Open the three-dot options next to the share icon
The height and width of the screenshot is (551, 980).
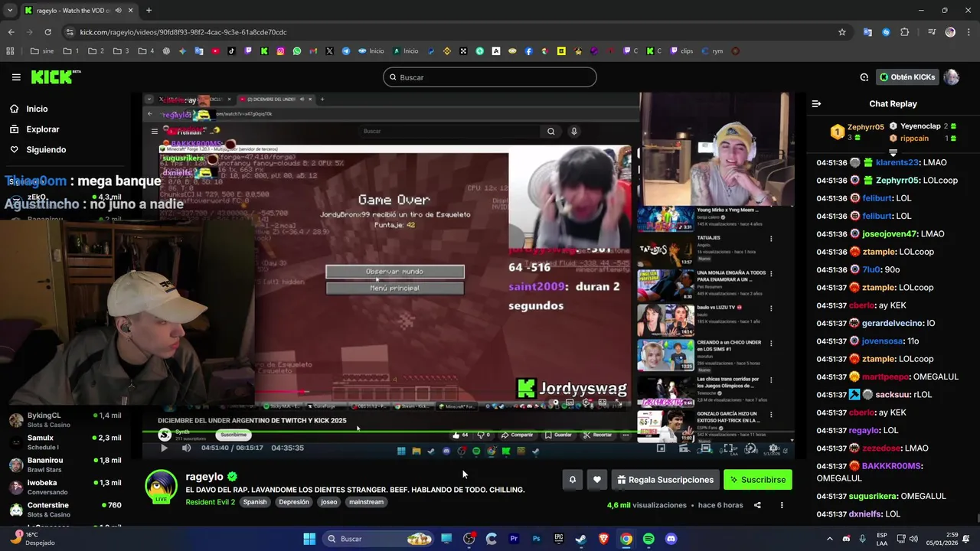[782, 505]
